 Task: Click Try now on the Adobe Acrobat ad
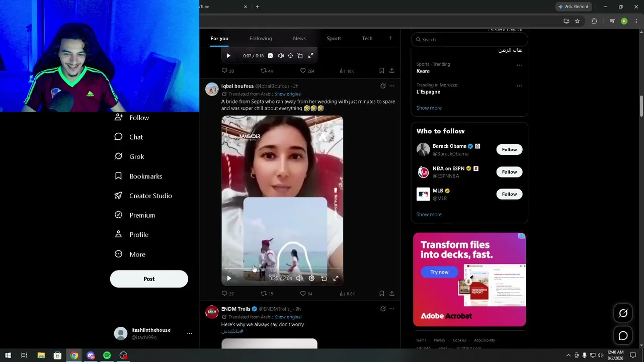click(x=439, y=272)
